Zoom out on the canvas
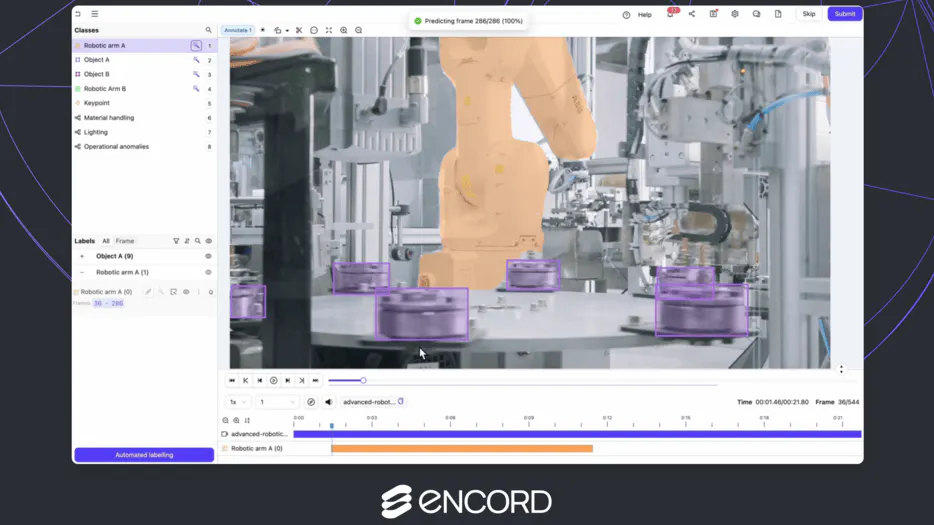Viewport: 934px width, 525px height. coord(359,30)
